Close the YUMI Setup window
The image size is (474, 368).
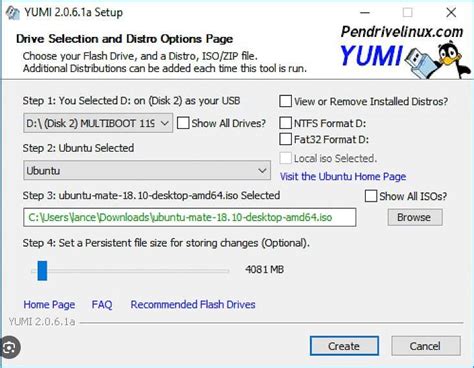(x=451, y=13)
